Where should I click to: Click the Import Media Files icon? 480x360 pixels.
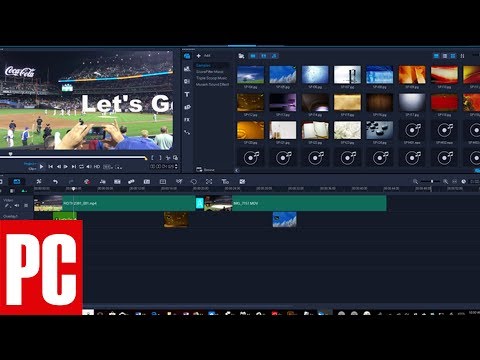tap(241, 56)
